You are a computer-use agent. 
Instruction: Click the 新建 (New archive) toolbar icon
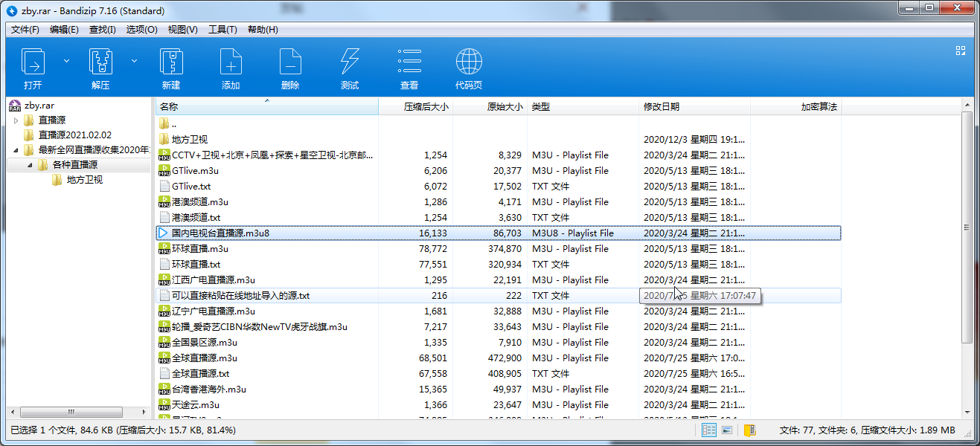click(171, 62)
